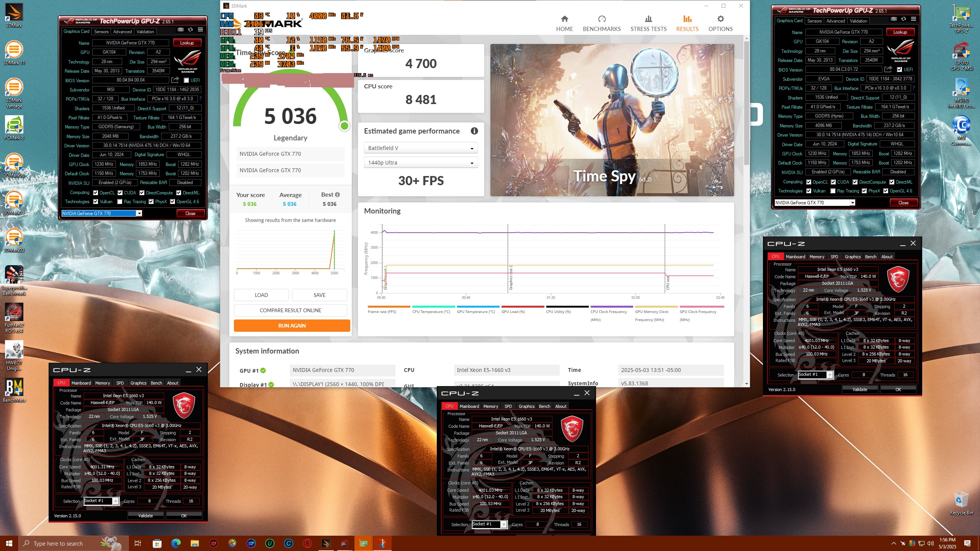Switch to Sensors tab in left GPU-Z window
980x551 pixels.
101,32
